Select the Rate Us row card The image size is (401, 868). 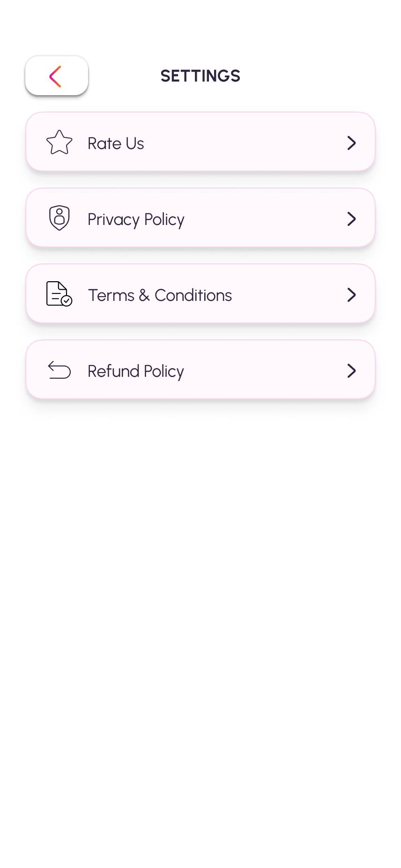coord(200,142)
